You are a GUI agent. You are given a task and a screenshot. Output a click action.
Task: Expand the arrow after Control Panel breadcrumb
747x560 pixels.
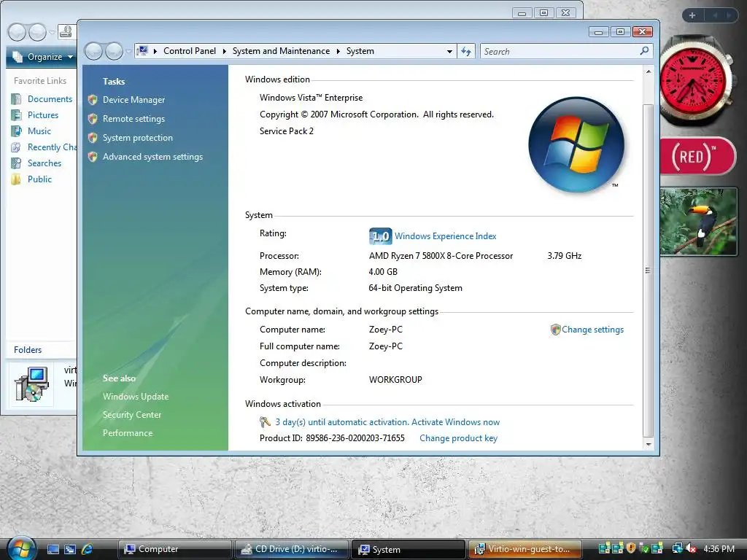pos(225,51)
